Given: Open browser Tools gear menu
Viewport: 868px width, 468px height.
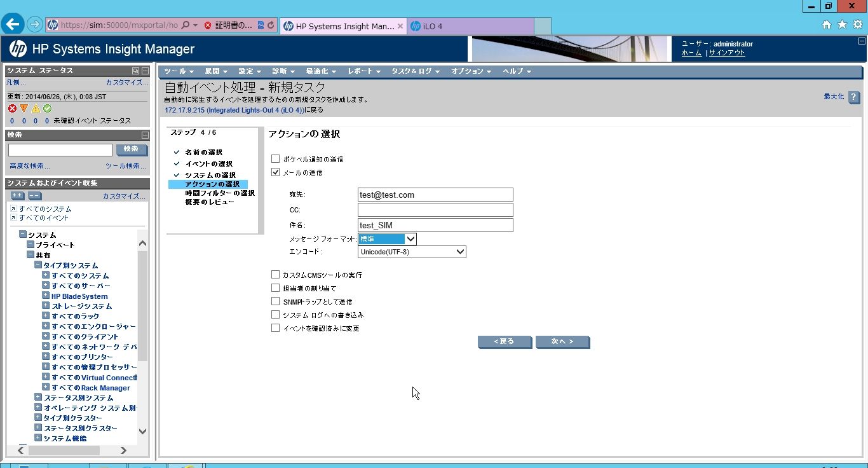Looking at the screenshot, I should [857, 25].
